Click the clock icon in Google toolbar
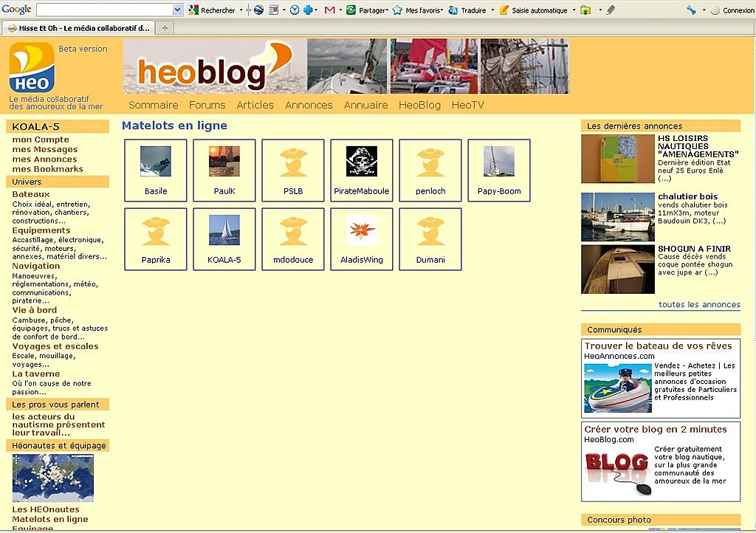 coord(294,10)
